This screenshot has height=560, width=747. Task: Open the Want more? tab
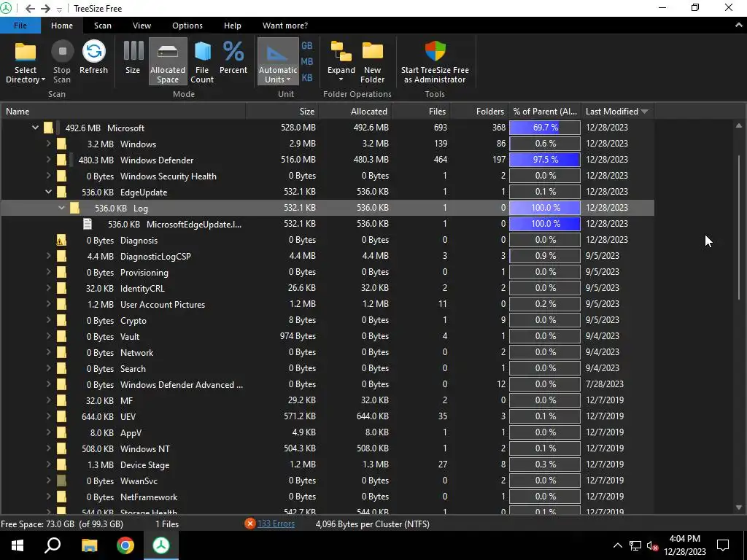pyautogui.click(x=285, y=26)
